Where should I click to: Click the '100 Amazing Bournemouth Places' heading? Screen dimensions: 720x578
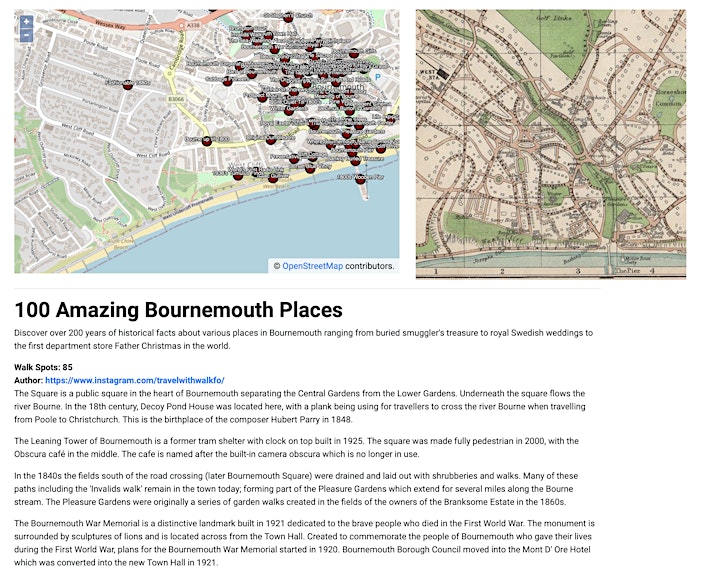[178, 309]
